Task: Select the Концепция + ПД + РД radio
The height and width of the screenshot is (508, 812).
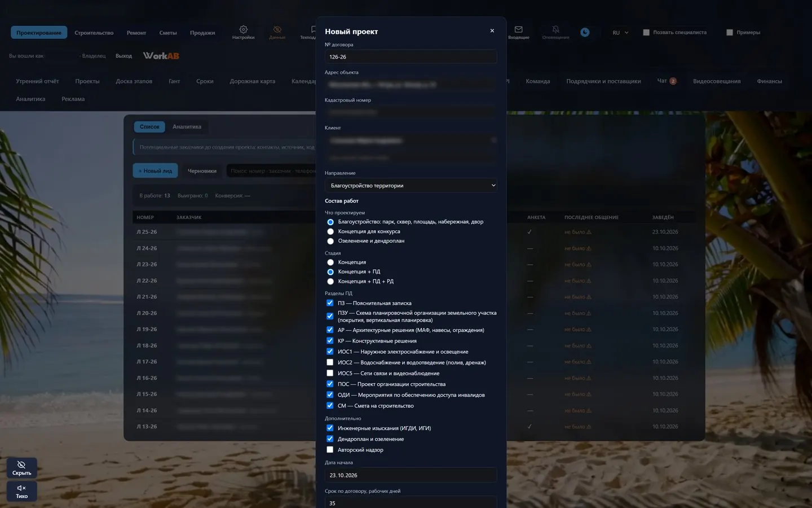Action: tap(330, 281)
